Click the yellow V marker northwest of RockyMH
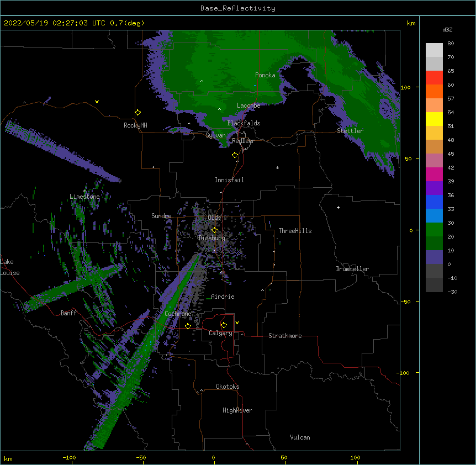476x465 pixels. tap(97, 102)
